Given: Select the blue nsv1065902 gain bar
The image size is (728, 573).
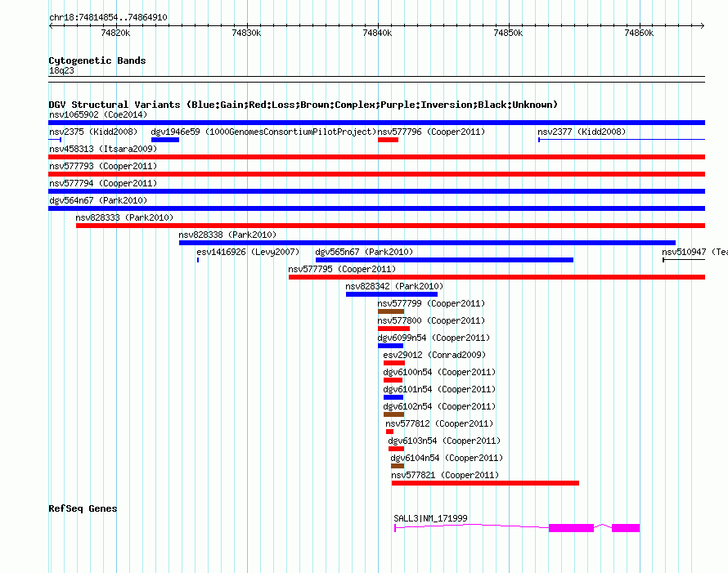Looking at the screenshot, I should pyautogui.click(x=376, y=123).
